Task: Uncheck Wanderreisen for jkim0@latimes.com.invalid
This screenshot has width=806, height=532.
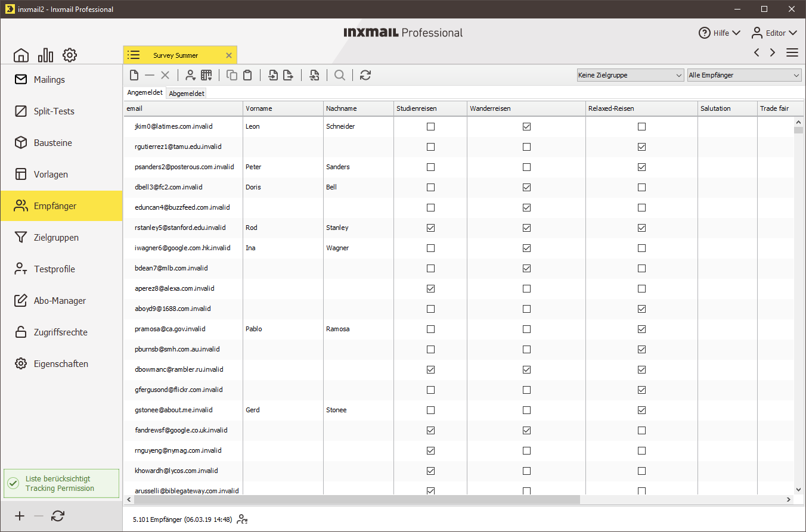Action: pos(526,126)
